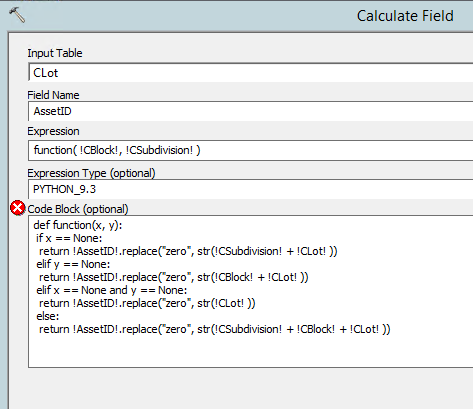Focus the Input Table field containing CLot
Screen dimensions: 473x409
coord(251,72)
